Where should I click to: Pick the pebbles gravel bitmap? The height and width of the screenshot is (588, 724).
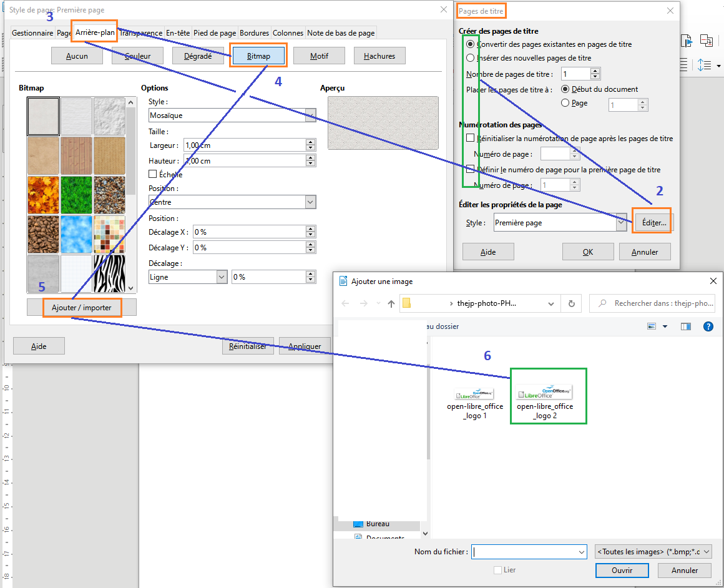click(109, 195)
